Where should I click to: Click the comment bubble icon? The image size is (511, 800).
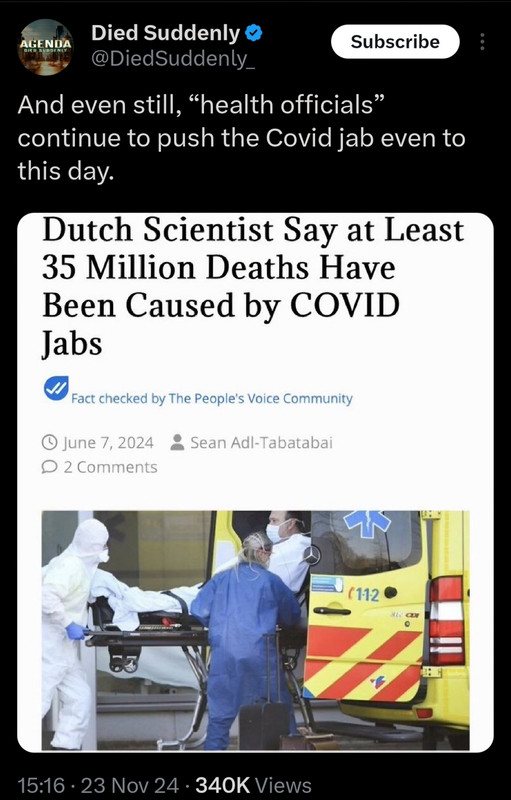(49, 467)
